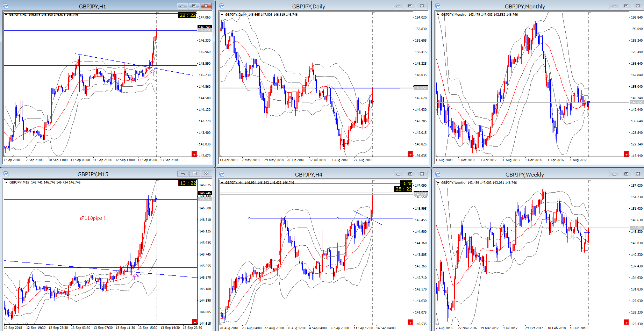644x331 pixels.
Task: Click the 146.746 price tag on H1 axis
Action: coord(205,27)
